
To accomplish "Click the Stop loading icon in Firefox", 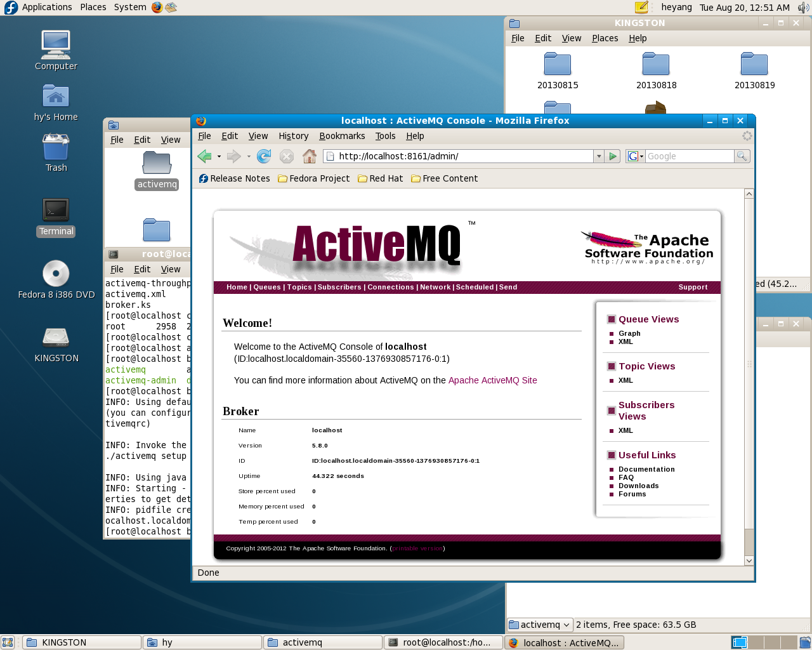I will [x=287, y=156].
